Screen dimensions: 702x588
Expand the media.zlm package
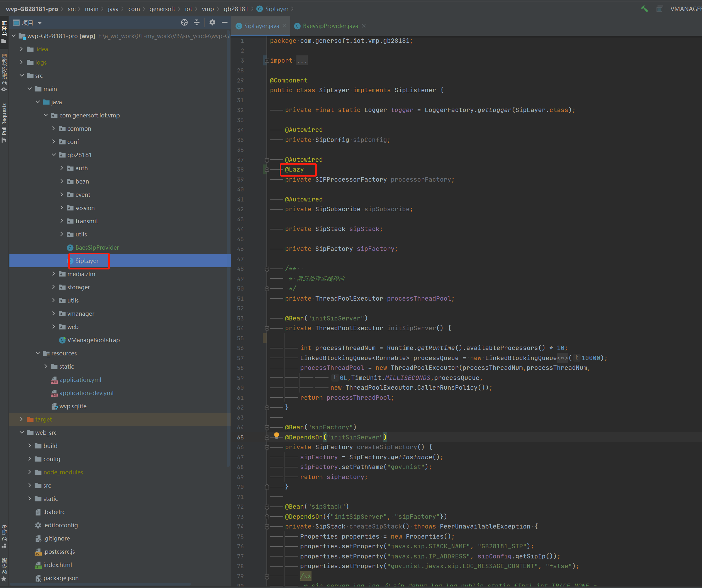(54, 274)
